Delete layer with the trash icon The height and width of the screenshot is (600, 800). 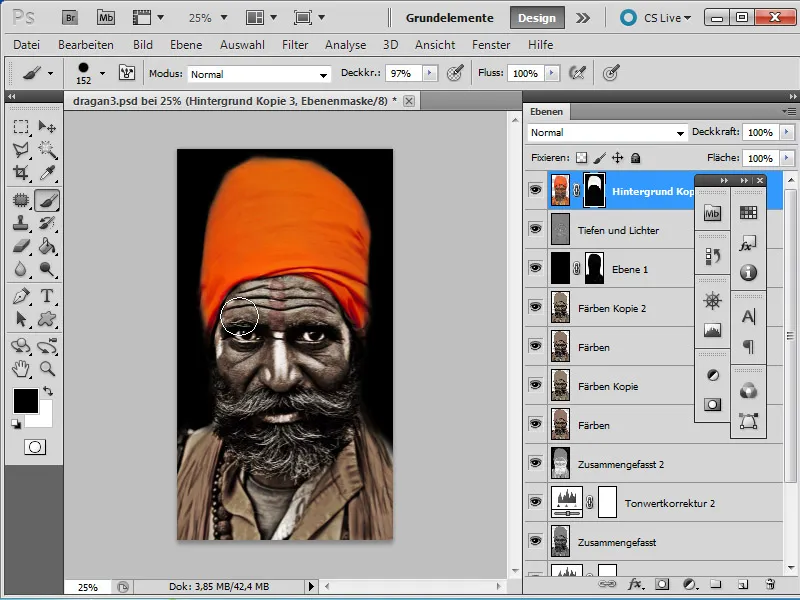tap(770, 584)
